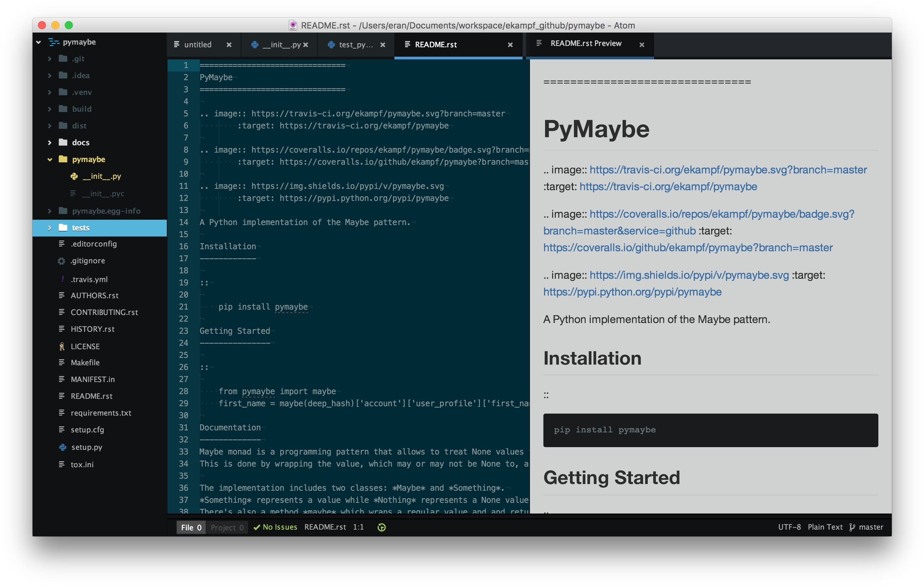Expand the build folder

(x=49, y=109)
